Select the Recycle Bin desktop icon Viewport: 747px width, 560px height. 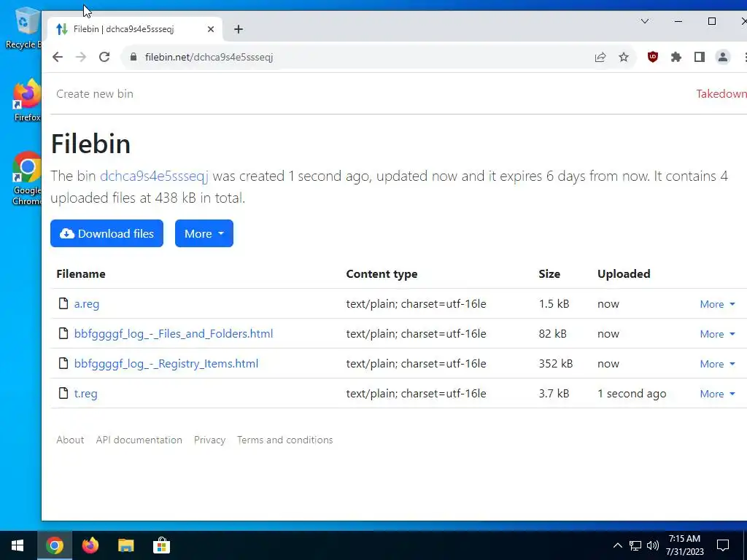[x=24, y=28]
